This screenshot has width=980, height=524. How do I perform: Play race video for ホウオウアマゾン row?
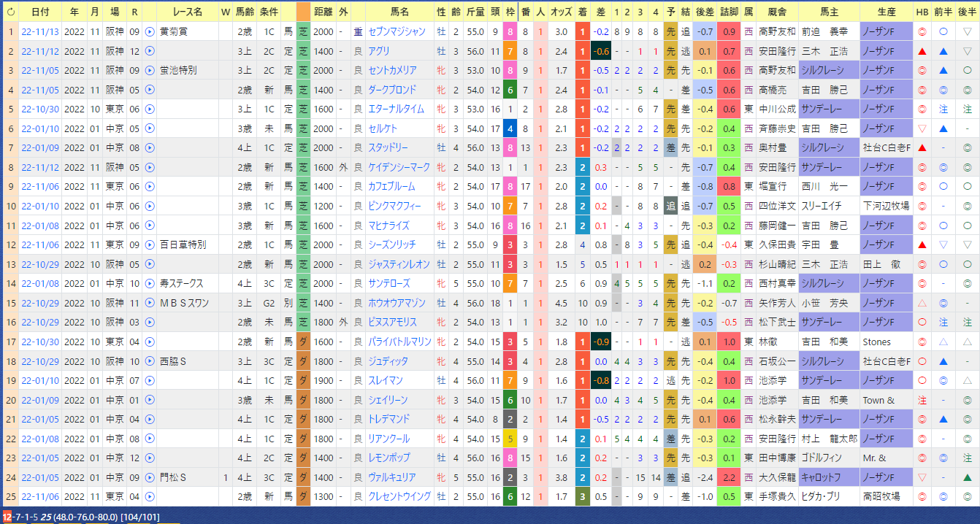[x=150, y=303]
